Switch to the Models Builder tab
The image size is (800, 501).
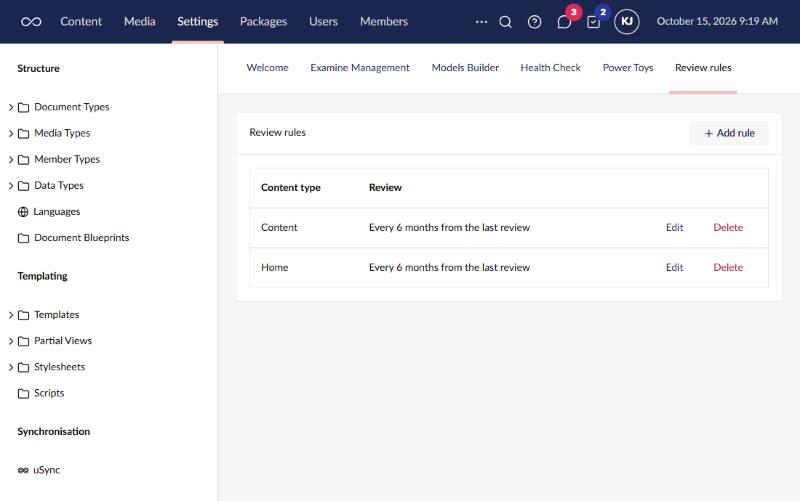(x=465, y=67)
